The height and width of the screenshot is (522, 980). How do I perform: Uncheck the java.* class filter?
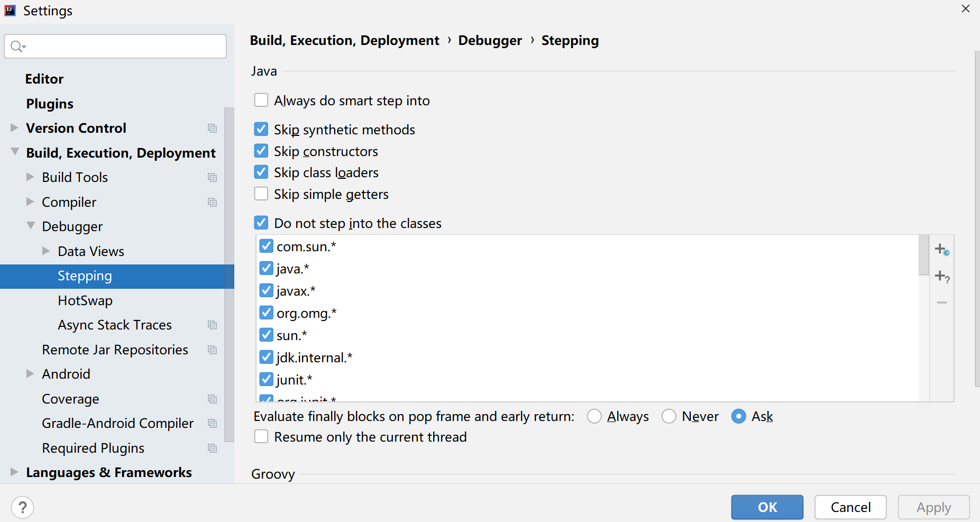pyautogui.click(x=267, y=269)
